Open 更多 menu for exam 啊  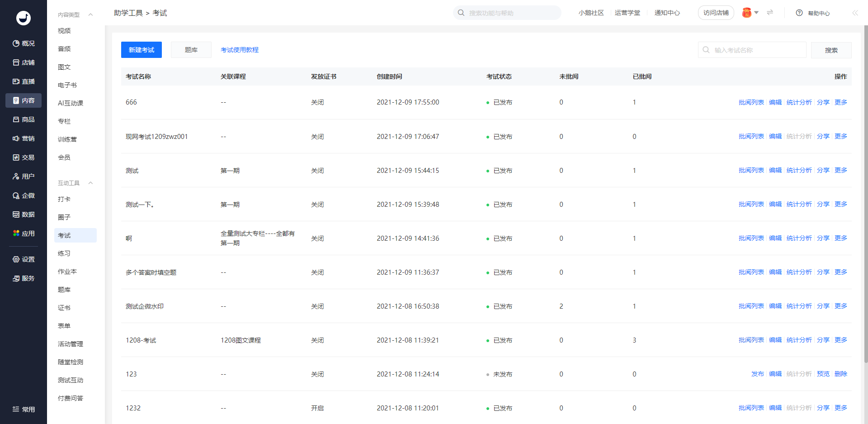(x=841, y=238)
